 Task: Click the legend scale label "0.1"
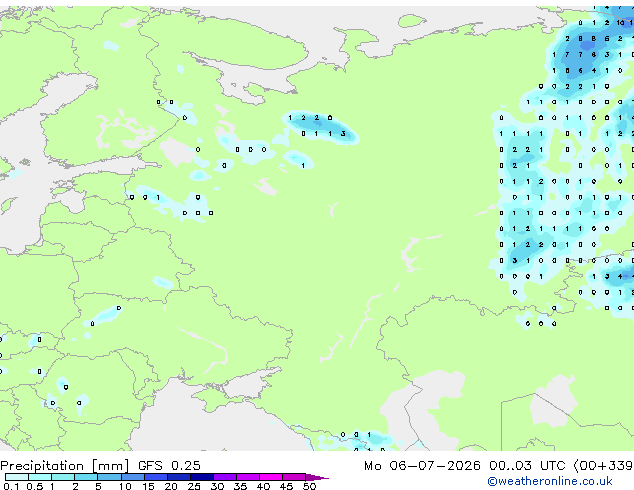11,486
